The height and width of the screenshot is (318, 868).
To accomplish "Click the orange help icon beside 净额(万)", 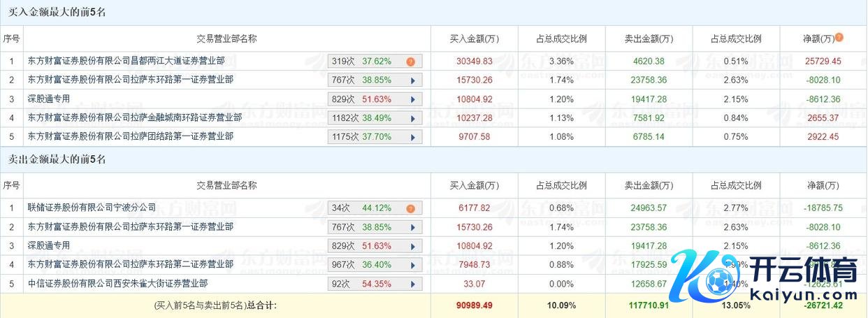I will click(839, 38).
